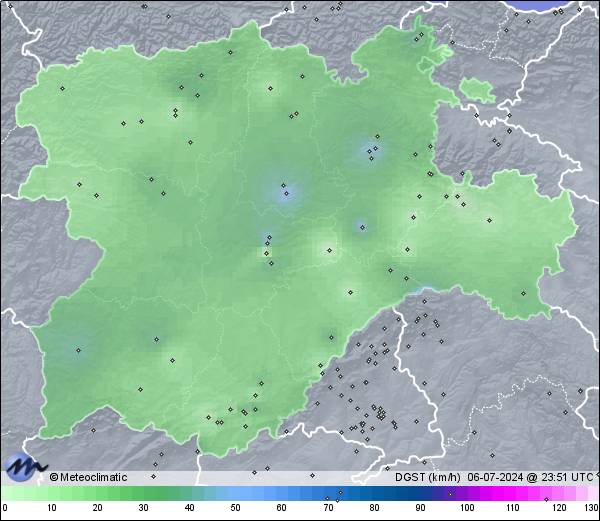Image resolution: width=600 pixels, height=521 pixels.
Task: Click scale value 100
Action: tap(467, 508)
